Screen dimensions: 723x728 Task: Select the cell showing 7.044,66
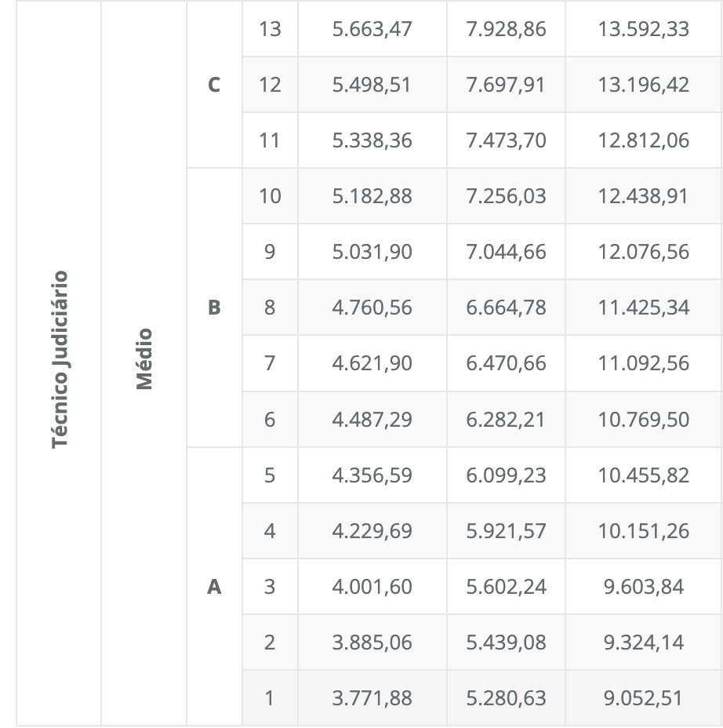click(x=506, y=252)
